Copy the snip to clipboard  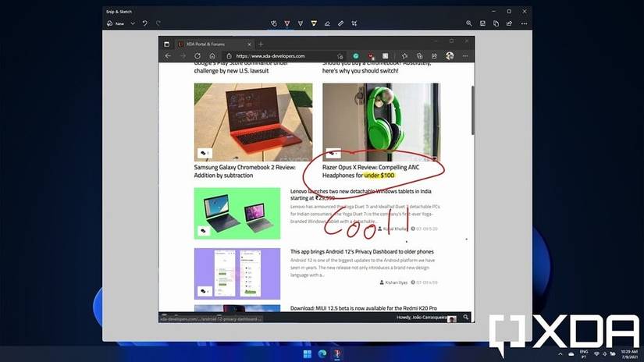pyautogui.click(x=496, y=23)
